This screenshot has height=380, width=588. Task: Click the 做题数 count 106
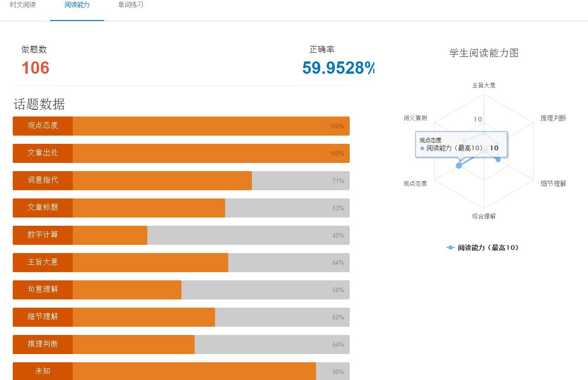35,68
